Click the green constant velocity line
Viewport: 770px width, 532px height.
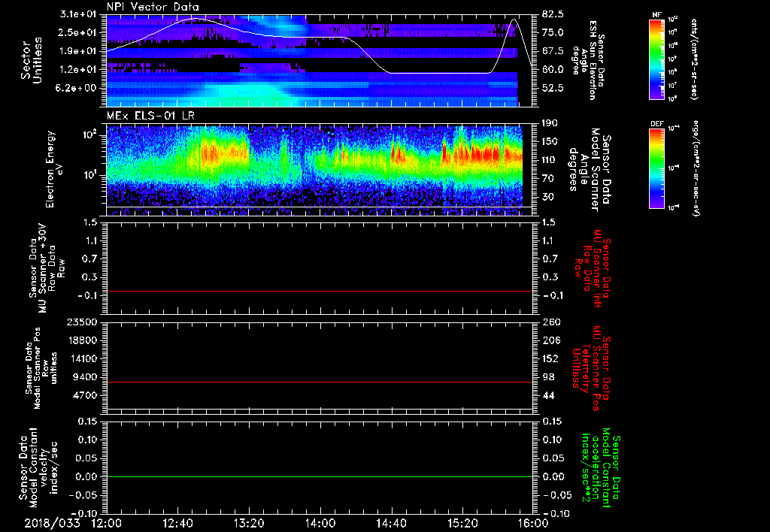pyautogui.click(x=320, y=477)
